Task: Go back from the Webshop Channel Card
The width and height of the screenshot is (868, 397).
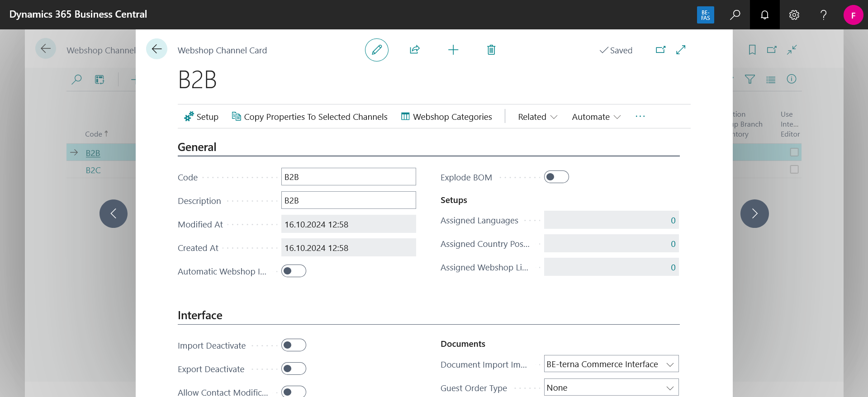Action: 157,49
